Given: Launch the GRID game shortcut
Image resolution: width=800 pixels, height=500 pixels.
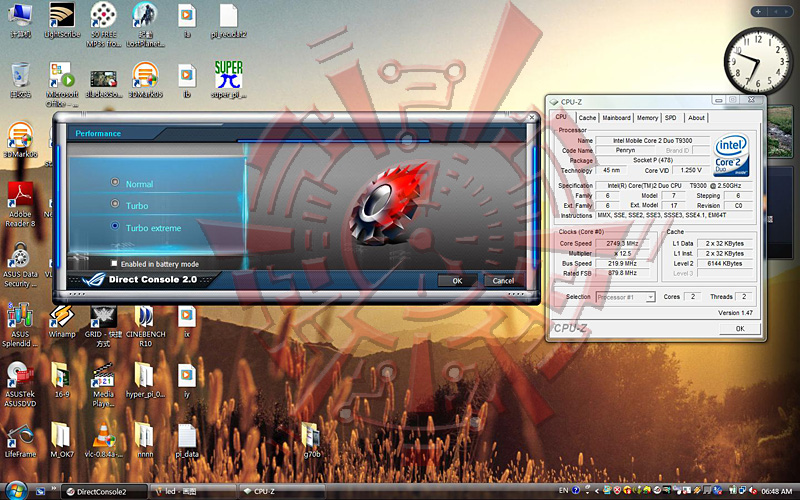Looking at the screenshot, I should [104, 326].
